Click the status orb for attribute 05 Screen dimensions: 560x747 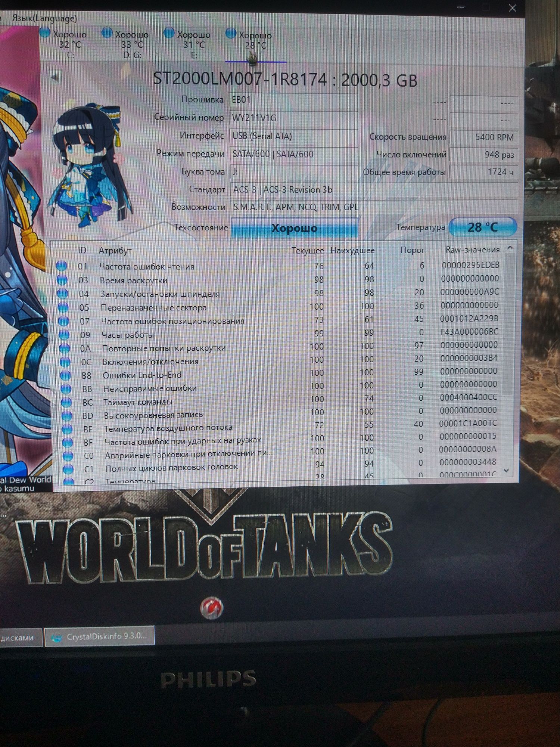tap(63, 308)
